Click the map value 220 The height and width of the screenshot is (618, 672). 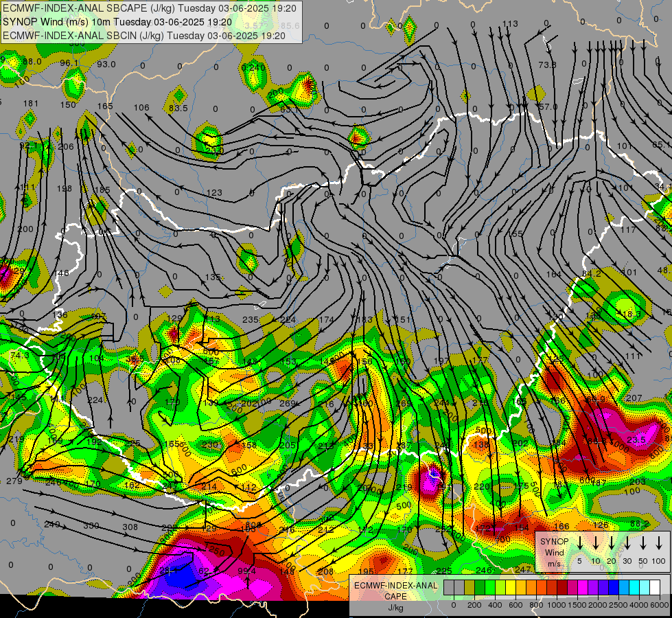482,486
